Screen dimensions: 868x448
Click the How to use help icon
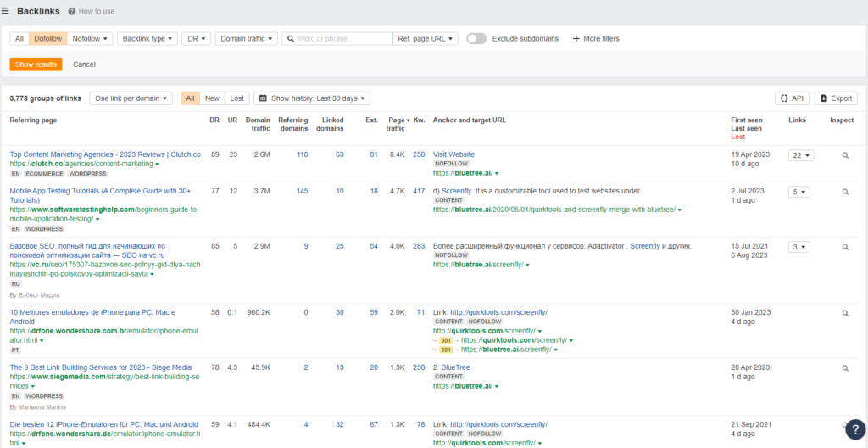pos(72,11)
